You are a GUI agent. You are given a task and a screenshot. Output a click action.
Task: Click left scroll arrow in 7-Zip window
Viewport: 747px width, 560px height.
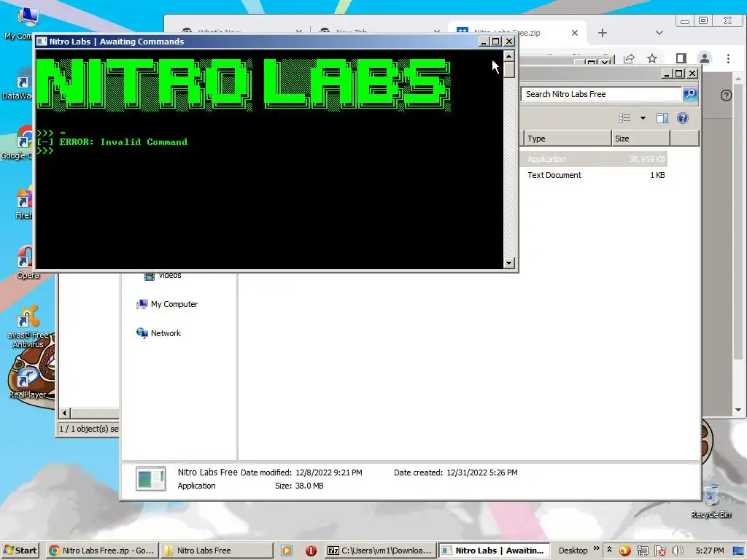point(65,413)
